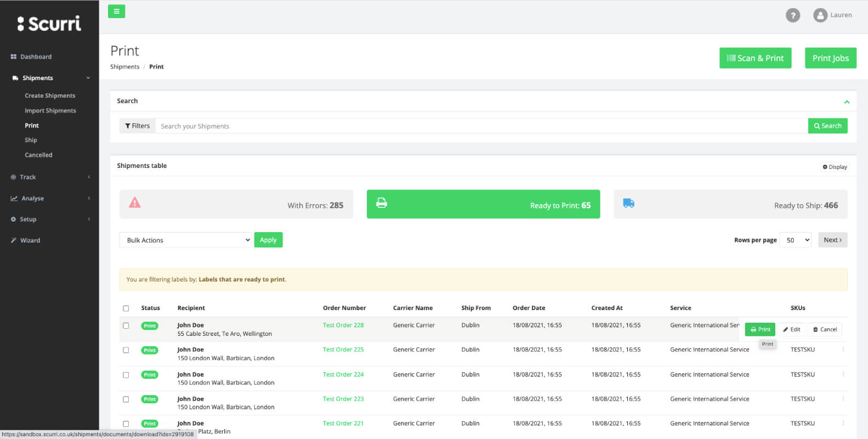Check the box for Test Order 223

coord(126,399)
